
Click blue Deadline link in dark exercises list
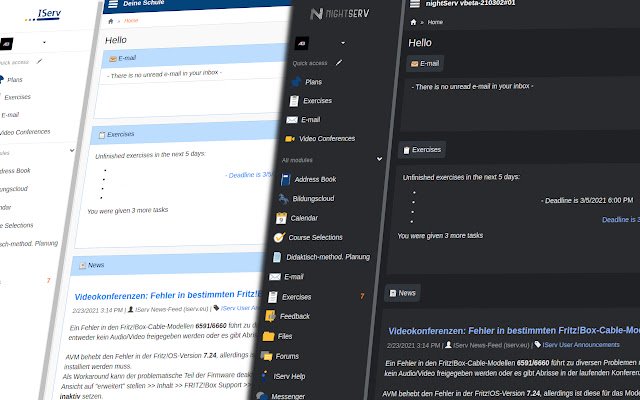click(621, 220)
